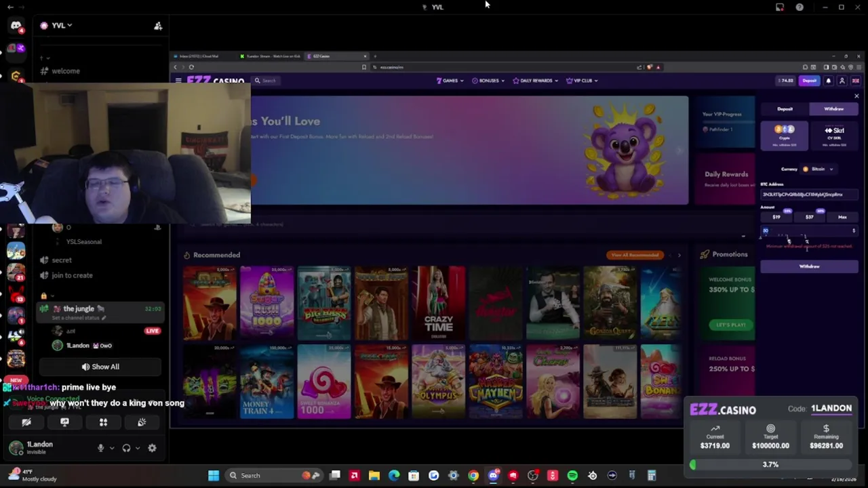Screen dimensions: 868x488
Task: Mute the microphone in Discord user panel
Action: 100,448
